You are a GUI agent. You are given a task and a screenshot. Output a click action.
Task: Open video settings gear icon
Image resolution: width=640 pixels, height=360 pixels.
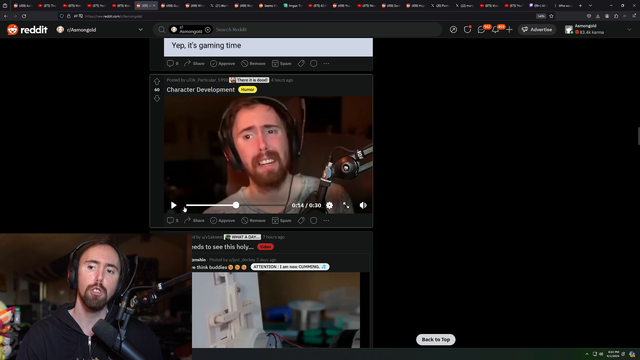(x=329, y=205)
